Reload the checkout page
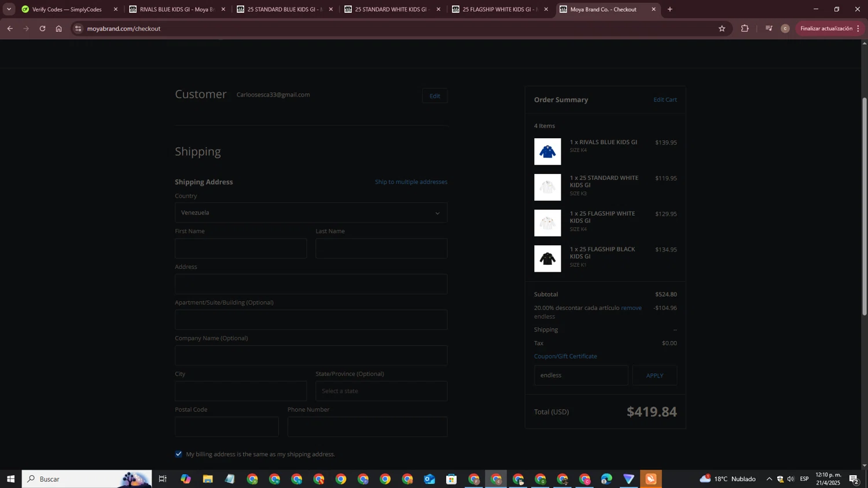The height and width of the screenshot is (488, 868). click(42, 28)
